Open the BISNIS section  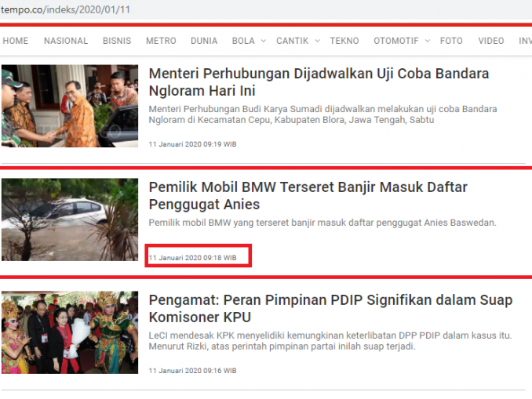click(117, 41)
